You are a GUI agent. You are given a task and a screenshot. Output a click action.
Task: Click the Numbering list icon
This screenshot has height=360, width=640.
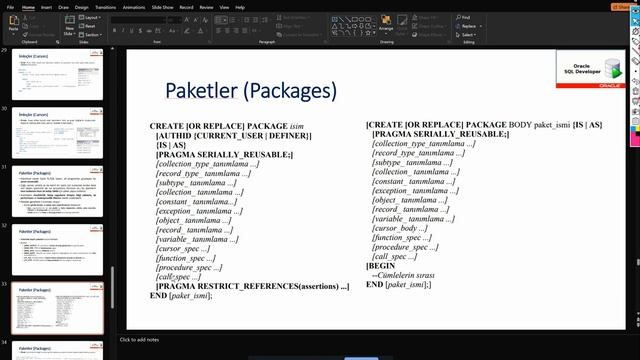click(233, 20)
